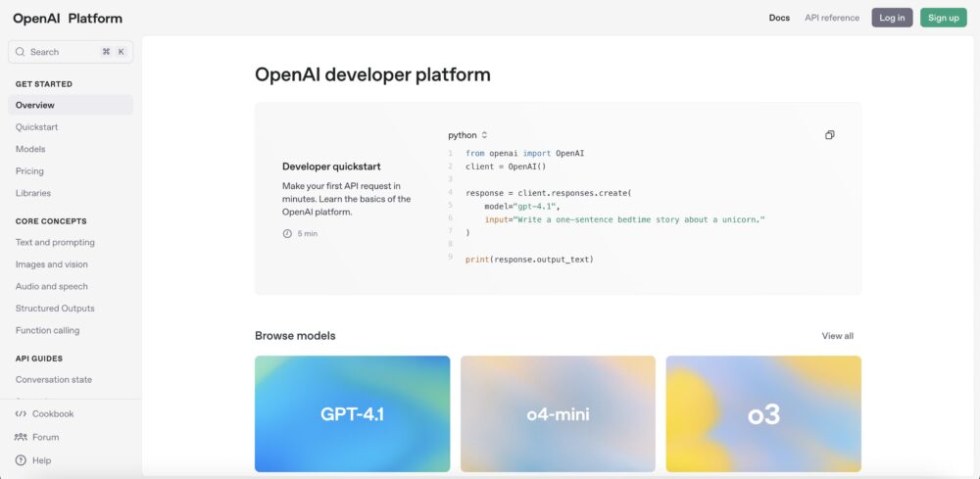Image resolution: width=980 pixels, height=479 pixels.
Task: Go to Quickstart in the sidebar
Action: click(x=37, y=126)
